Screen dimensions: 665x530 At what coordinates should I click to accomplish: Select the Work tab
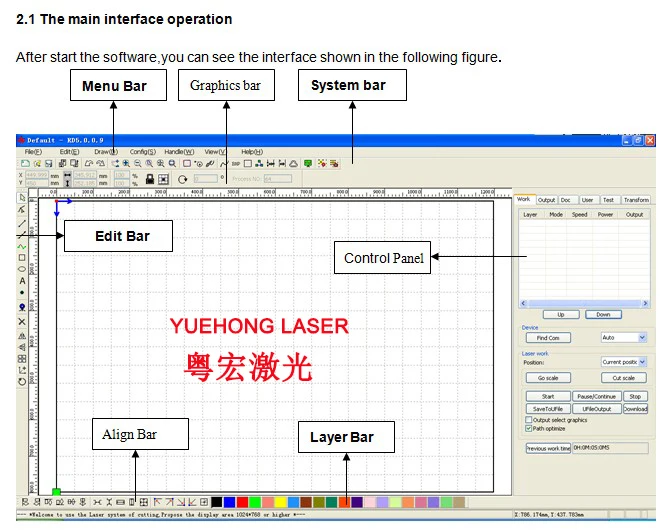click(524, 199)
